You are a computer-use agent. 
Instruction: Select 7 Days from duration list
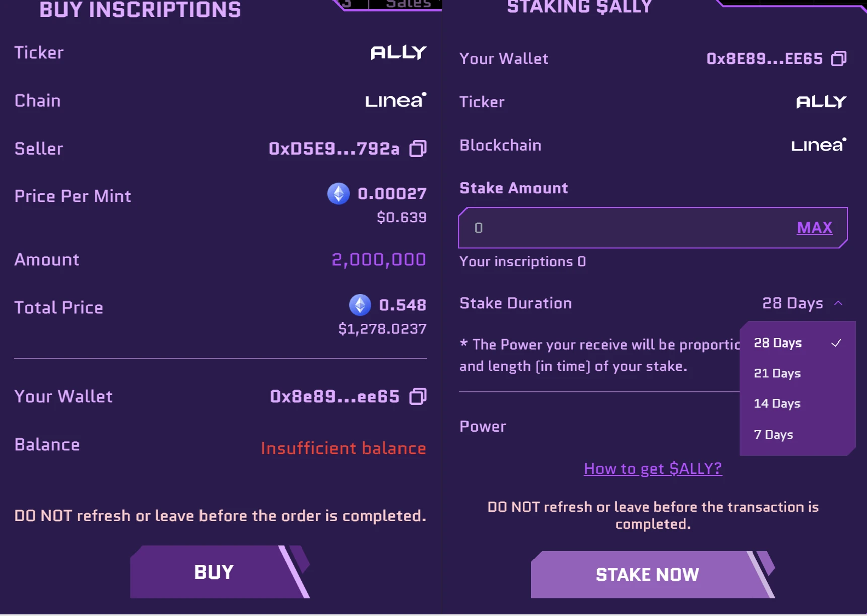(774, 434)
